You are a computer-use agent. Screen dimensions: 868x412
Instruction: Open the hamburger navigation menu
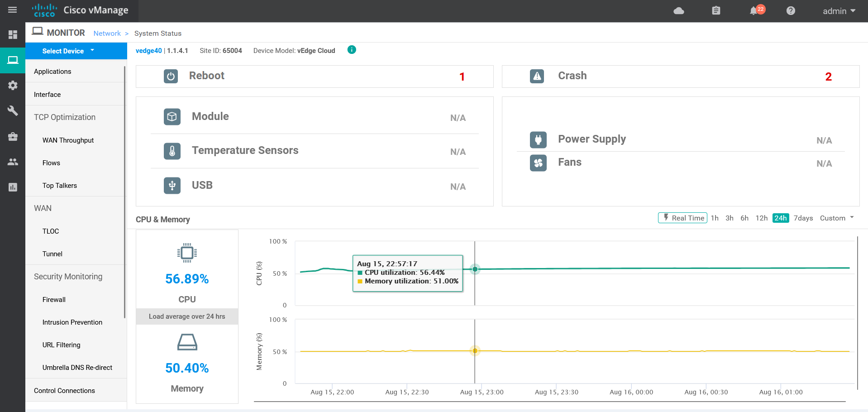(x=13, y=10)
